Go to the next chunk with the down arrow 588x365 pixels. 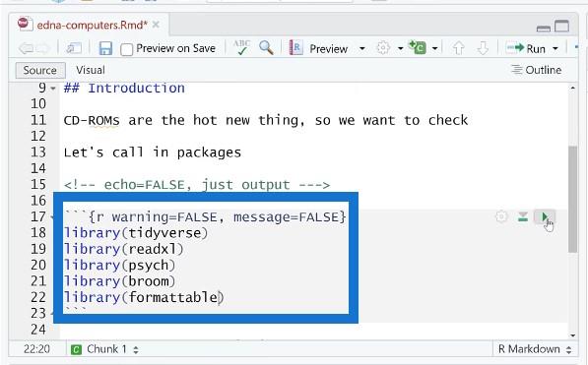pyautogui.click(x=483, y=48)
